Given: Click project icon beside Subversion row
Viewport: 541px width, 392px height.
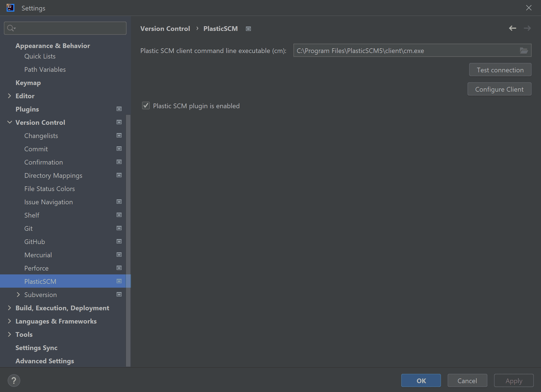Looking at the screenshot, I should [119, 295].
